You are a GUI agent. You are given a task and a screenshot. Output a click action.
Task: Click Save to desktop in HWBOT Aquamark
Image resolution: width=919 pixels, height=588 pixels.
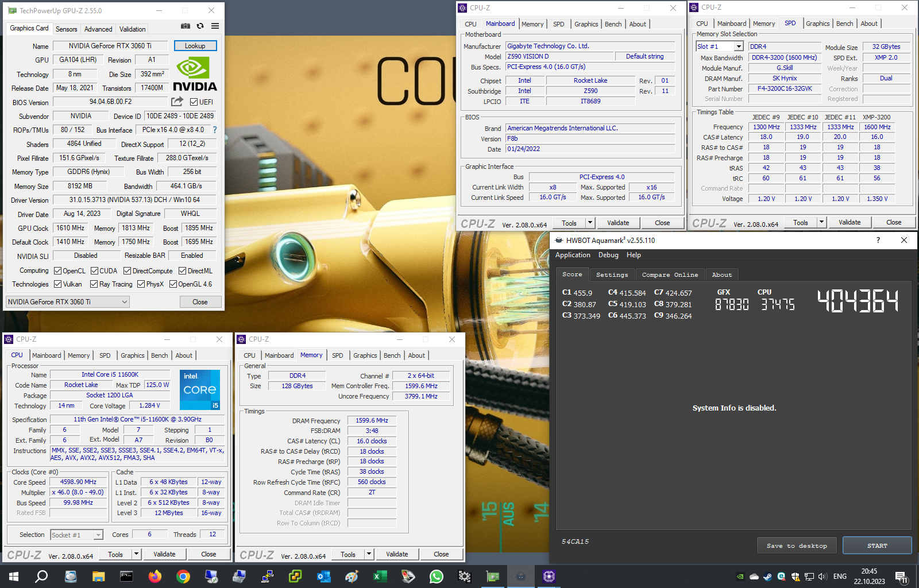point(797,546)
